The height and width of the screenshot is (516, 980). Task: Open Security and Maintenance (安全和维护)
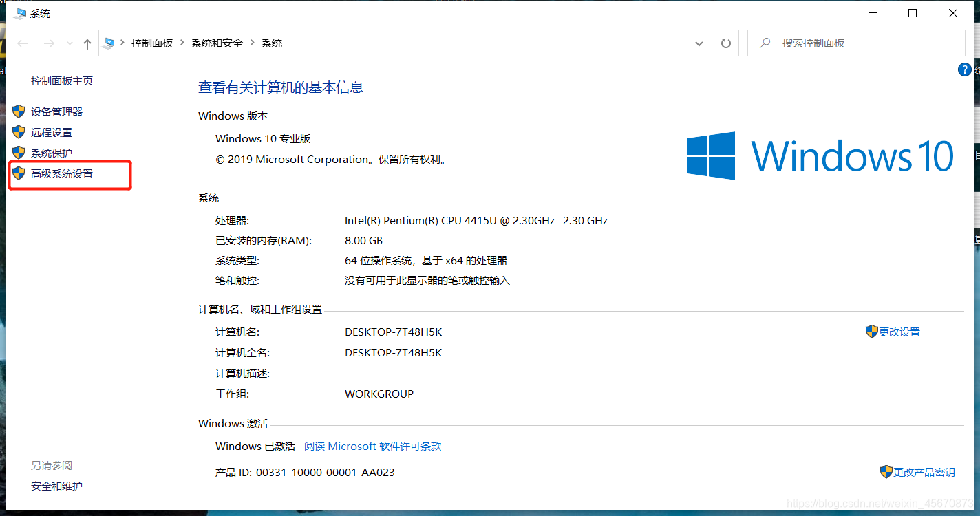(56, 486)
